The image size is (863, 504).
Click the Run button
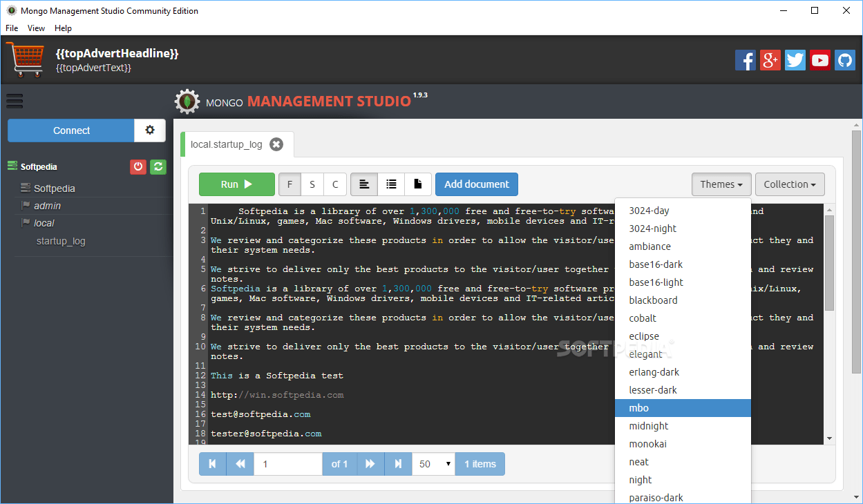coord(236,184)
